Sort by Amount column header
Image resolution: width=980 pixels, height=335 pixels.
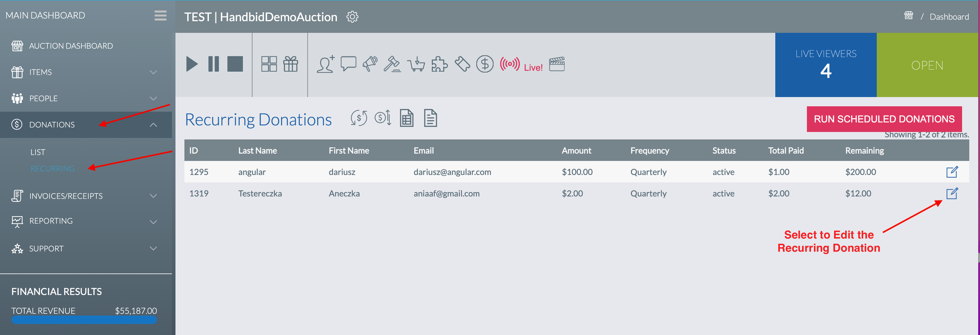tap(576, 150)
